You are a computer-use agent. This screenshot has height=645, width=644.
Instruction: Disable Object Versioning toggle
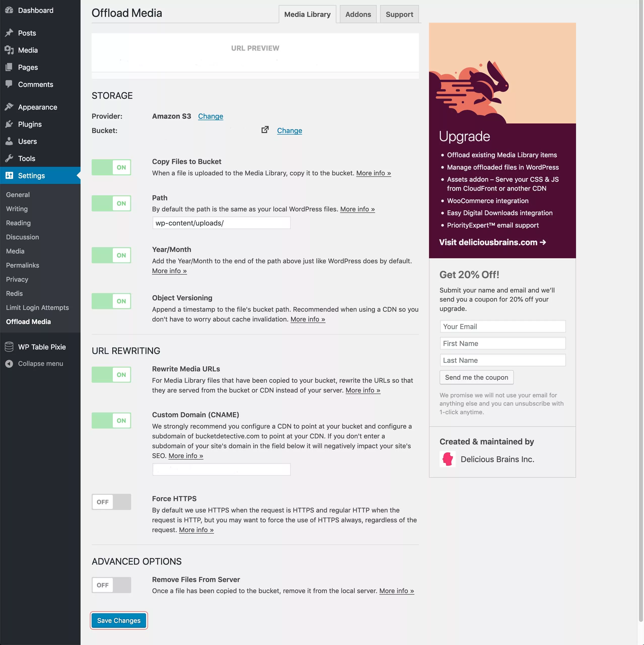(111, 301)
